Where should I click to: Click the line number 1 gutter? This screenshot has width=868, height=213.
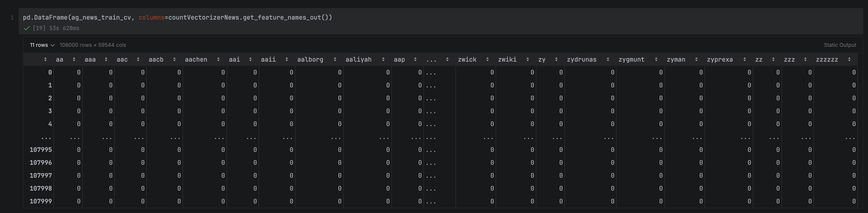12,17
